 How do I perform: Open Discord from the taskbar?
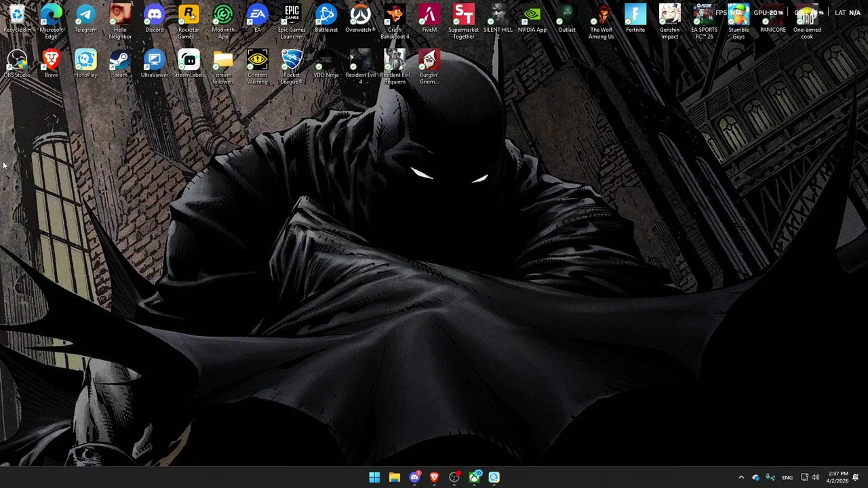(x=414, y=477)
